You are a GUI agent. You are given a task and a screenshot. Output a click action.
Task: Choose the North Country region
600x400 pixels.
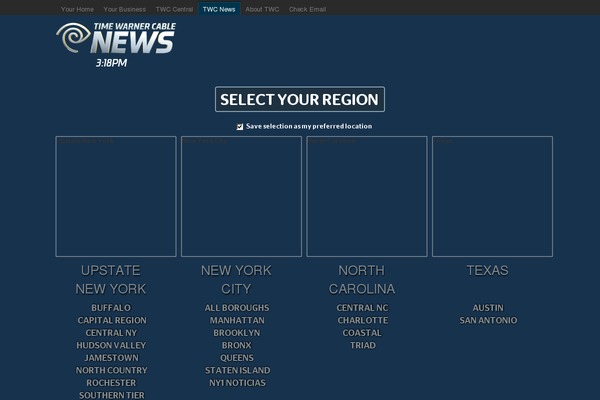[x=111, y=371]
